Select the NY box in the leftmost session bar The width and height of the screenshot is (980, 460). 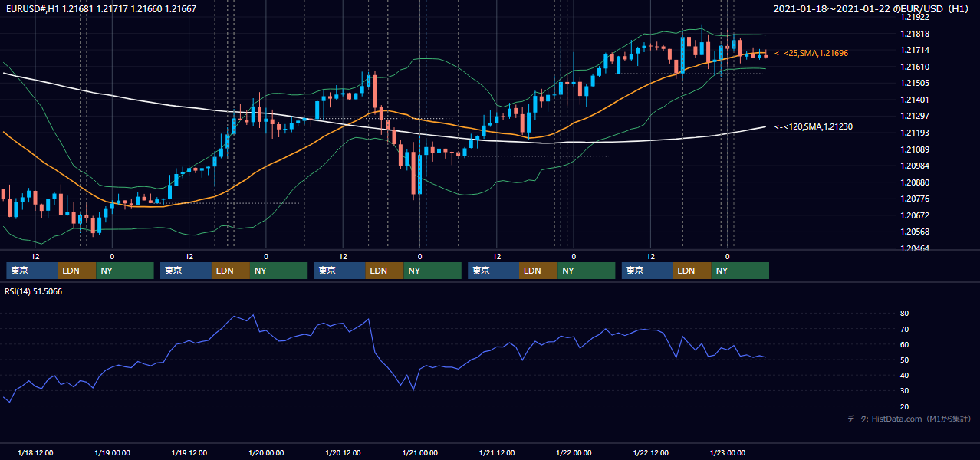[125, 271]
